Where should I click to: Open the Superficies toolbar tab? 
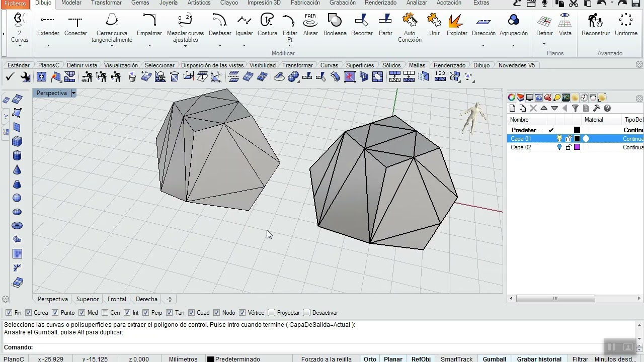pos(360,65)
